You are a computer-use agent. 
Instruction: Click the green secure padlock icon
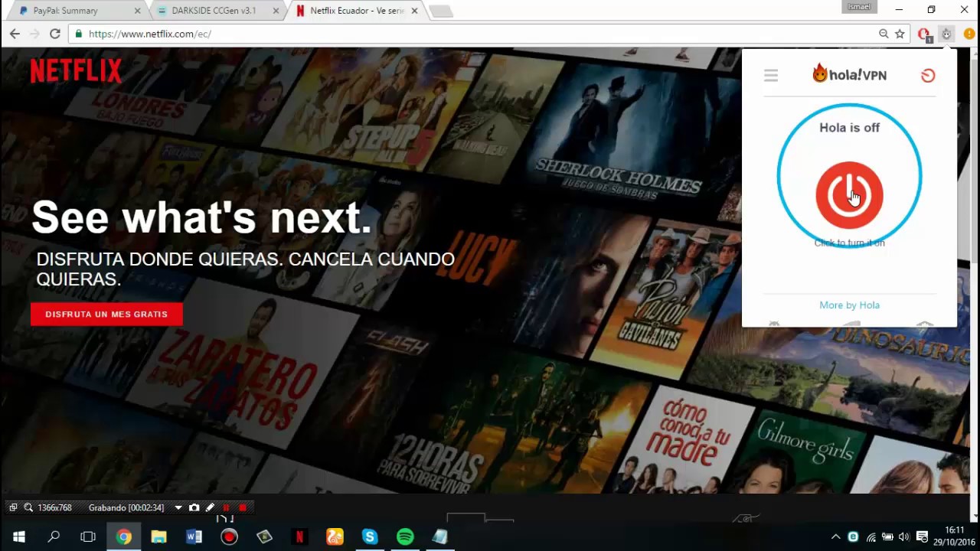click(77, 34)
